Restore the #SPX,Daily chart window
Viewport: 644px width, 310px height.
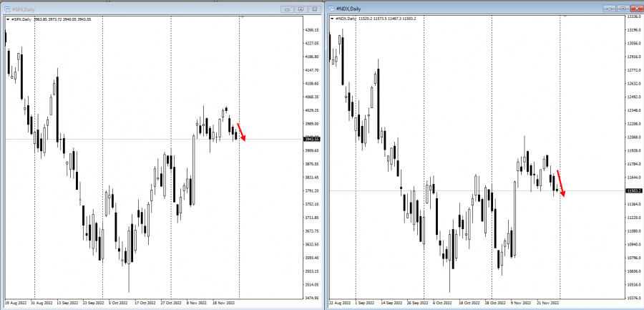tap(301, 9)
